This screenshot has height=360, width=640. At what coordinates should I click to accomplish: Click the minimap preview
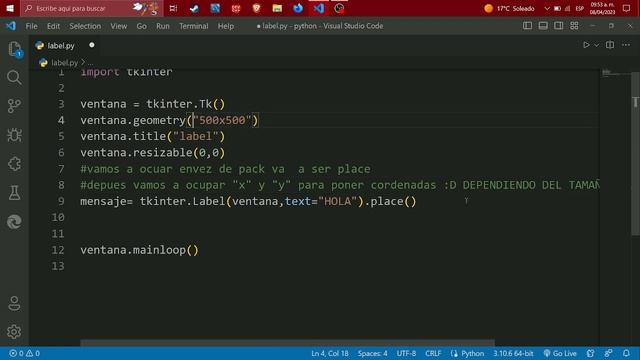(616, 73)
